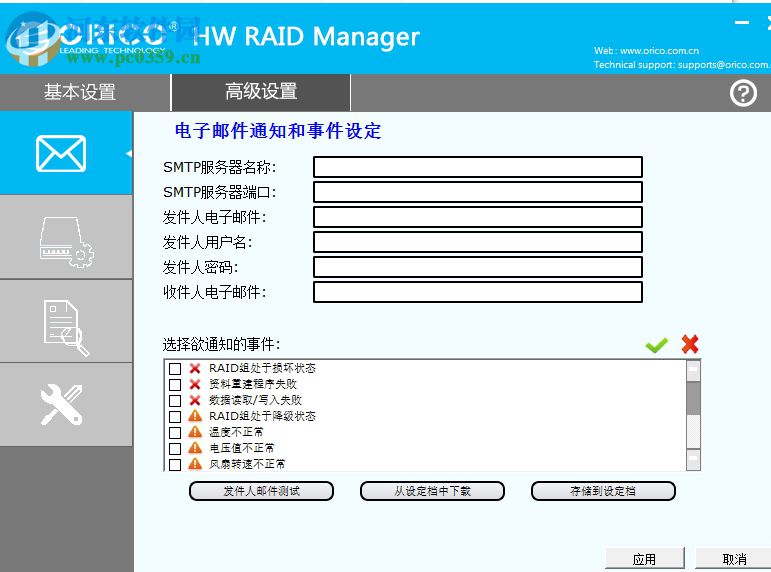The image size is (771, 572).
Task: Focus the SMTP服务器名称 input field
Action: coord(477,167)
